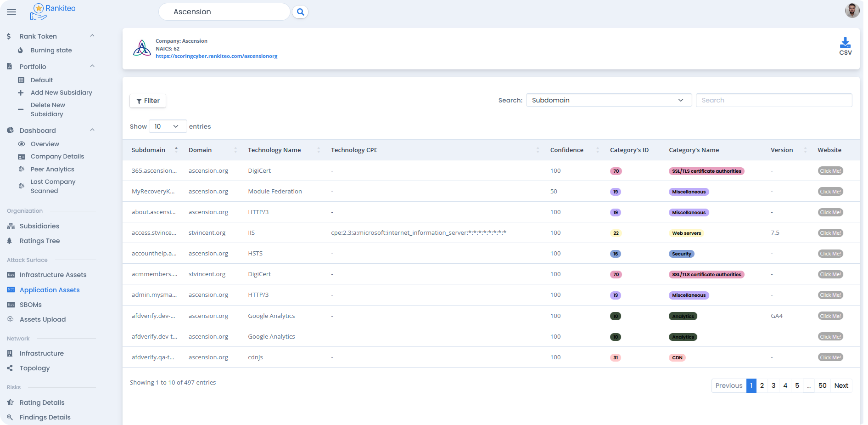Screen dimensions: 868x425
Task: Select Infrastructure Assets menu item
Action: pyautogui.click(x=53, y=275)
